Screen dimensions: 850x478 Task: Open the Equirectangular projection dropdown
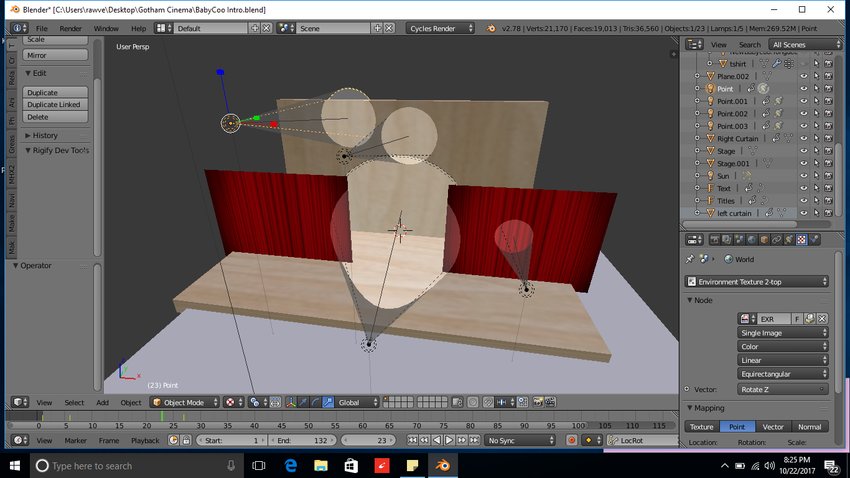[783, 374]
